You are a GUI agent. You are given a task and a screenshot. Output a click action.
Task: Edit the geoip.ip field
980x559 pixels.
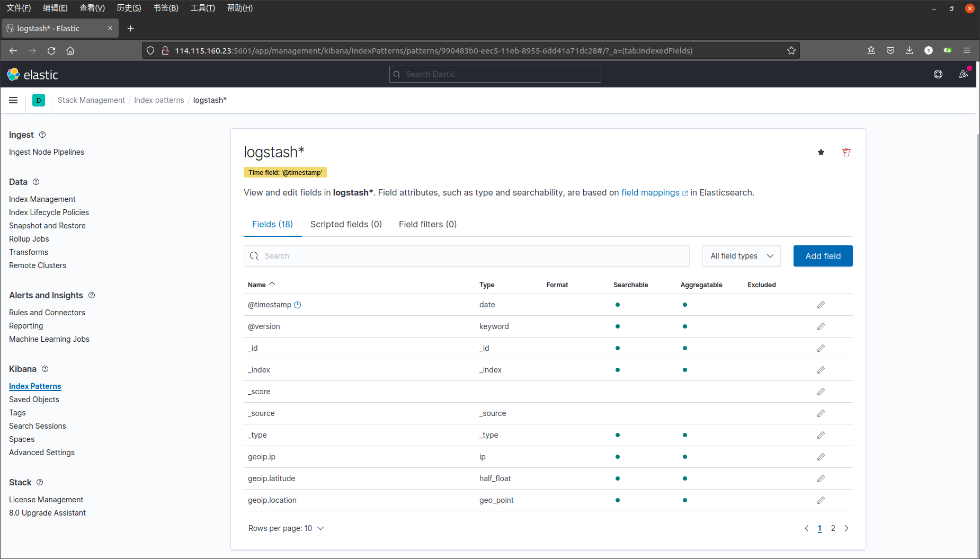(821, 457)
